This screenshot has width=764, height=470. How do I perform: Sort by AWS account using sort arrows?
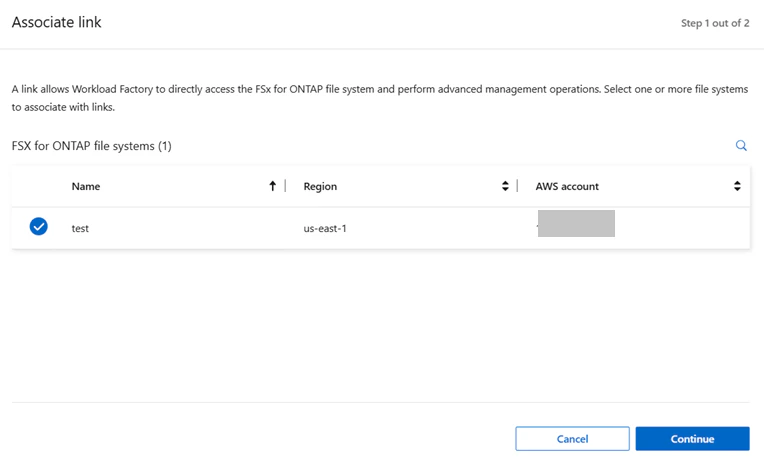pyautogui.click(x=737, y=186)
